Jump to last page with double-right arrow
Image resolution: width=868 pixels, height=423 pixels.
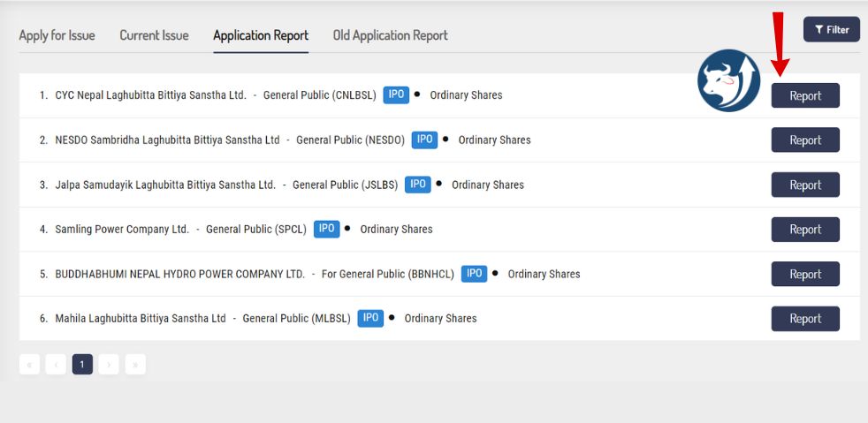[135, 365]
